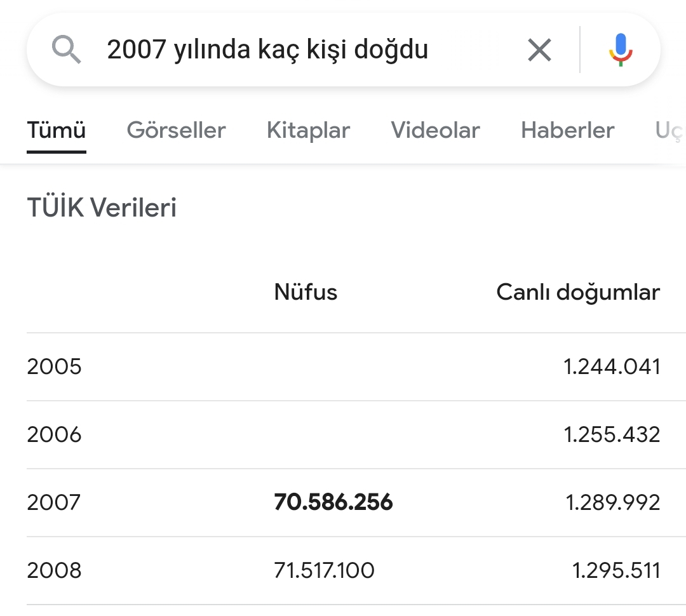686x616 pixels.
Task: Open the Kitaplar tab
Action: [x=308, y=130]
